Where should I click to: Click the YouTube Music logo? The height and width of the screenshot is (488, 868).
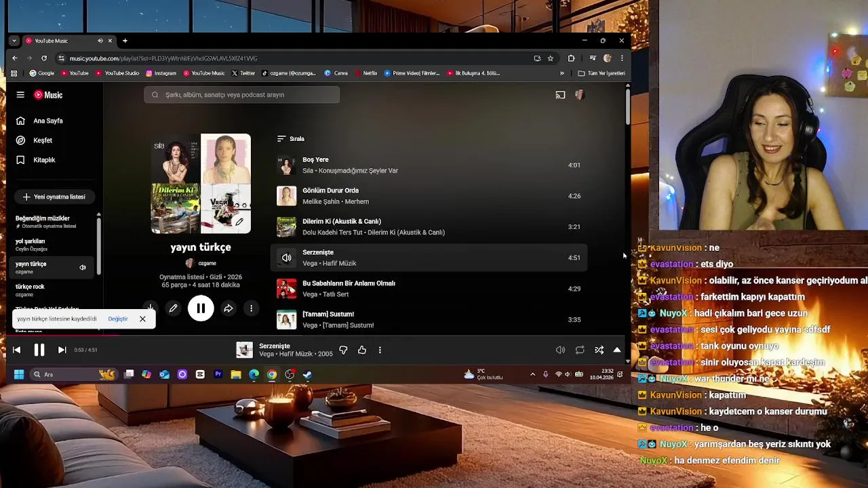point(48,95)
